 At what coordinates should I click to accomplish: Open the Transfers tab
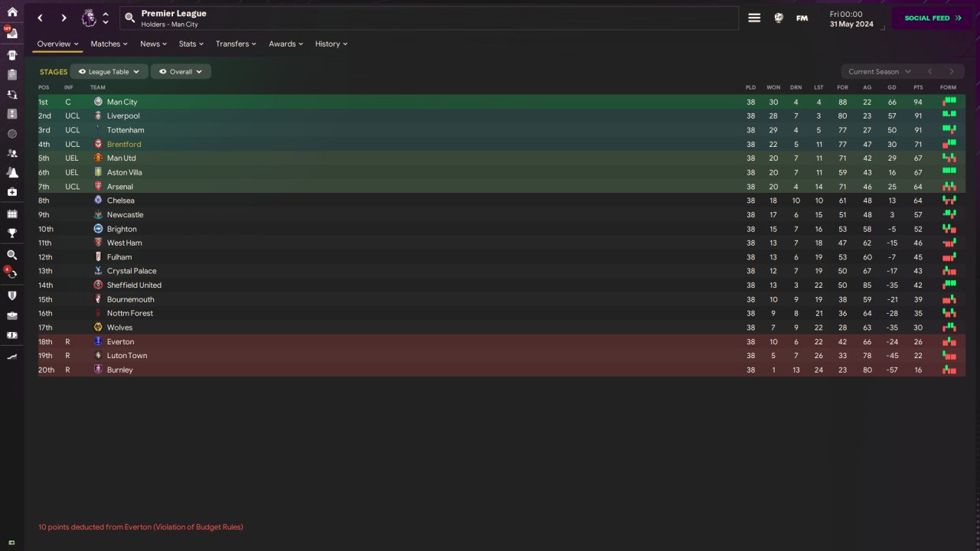click(x=236, y=44)
